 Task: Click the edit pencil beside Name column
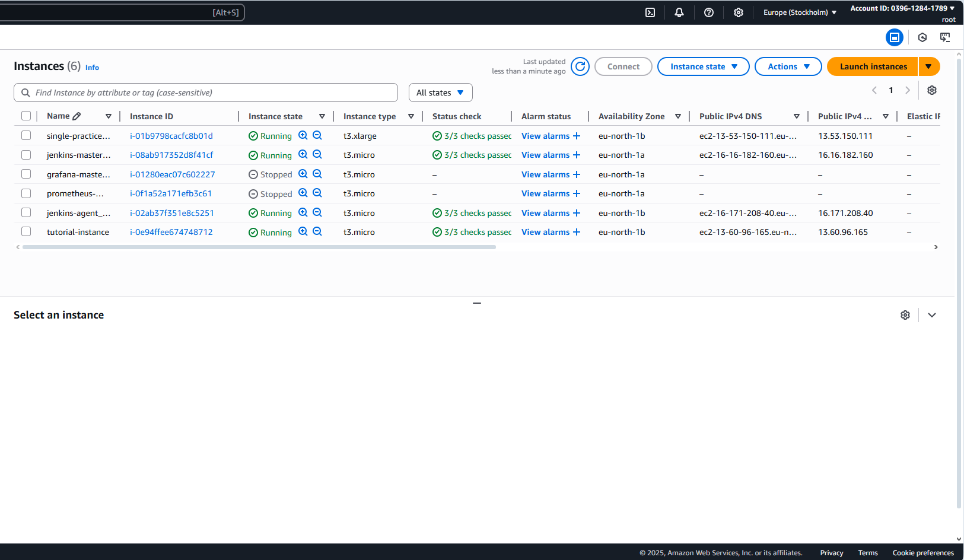coord(77,116)
